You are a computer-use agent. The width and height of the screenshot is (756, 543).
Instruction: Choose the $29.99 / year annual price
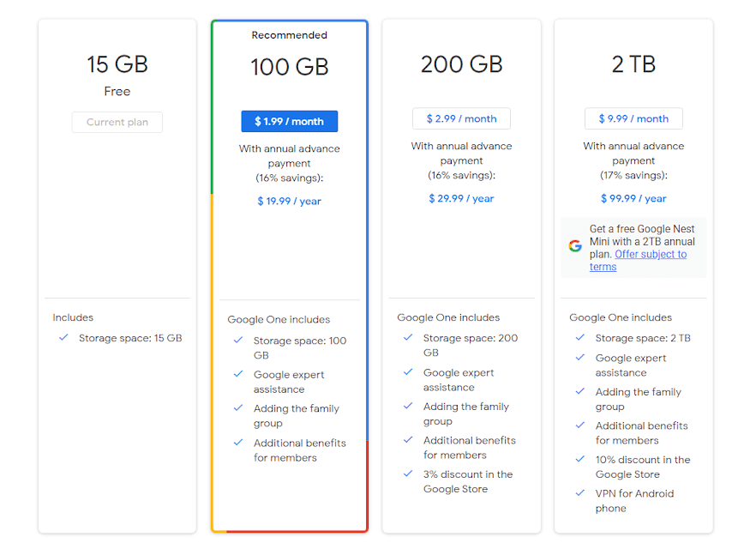click(x=461, y=199)
